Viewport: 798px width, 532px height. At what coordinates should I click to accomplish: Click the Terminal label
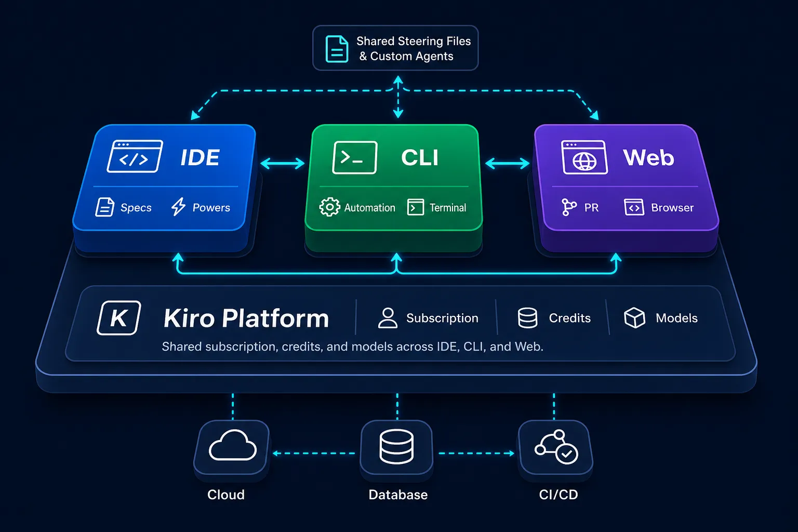click(448, 208)
